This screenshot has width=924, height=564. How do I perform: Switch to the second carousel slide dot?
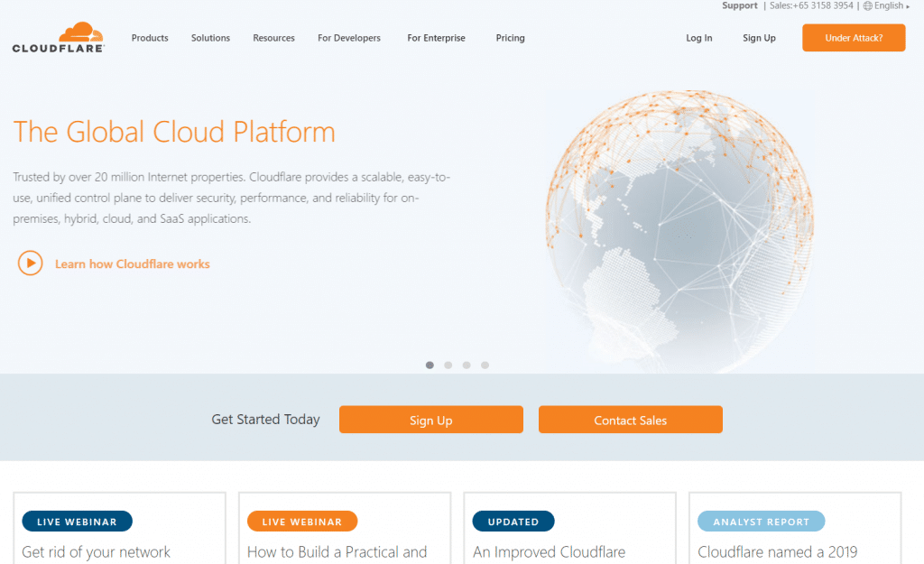pyautogui.click(x=448, y=365)
